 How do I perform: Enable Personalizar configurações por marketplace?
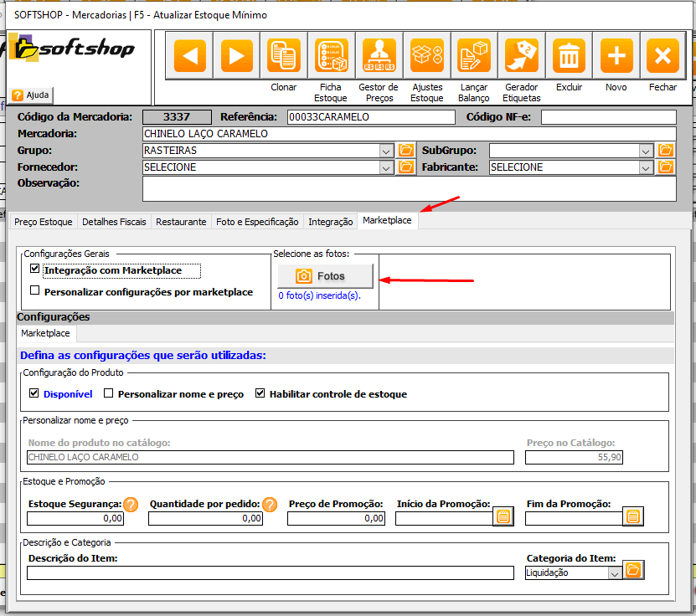34,291
